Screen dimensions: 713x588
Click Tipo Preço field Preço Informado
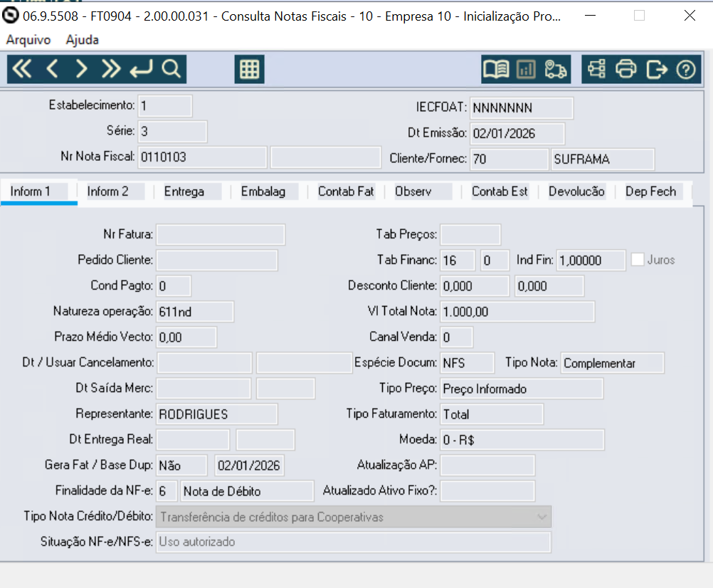pos(522,389)
